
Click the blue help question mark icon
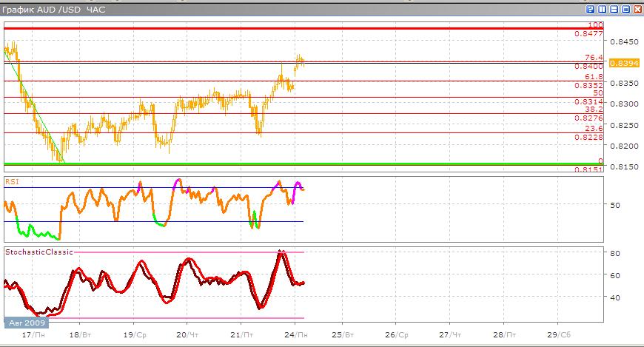pos(591,9)
